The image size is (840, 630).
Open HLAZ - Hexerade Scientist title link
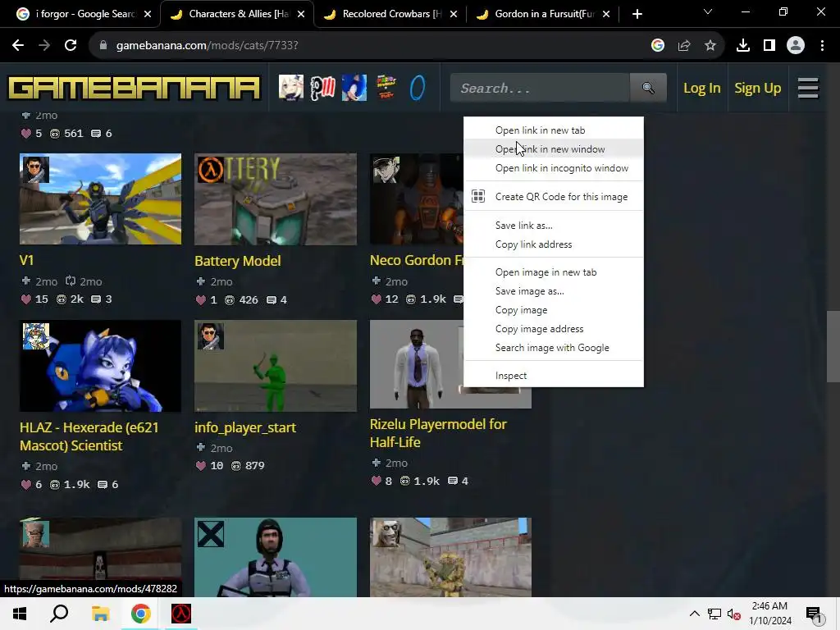89,436
